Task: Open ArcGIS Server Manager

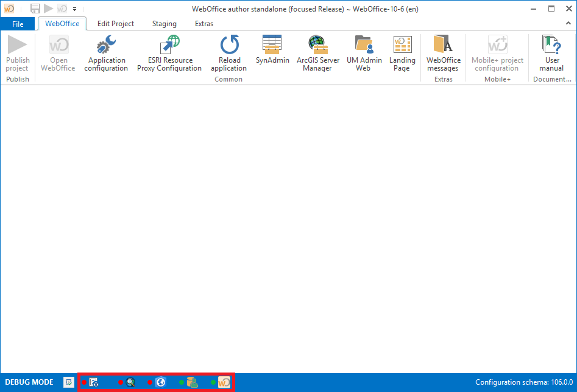Action: [x=317, y=54]
